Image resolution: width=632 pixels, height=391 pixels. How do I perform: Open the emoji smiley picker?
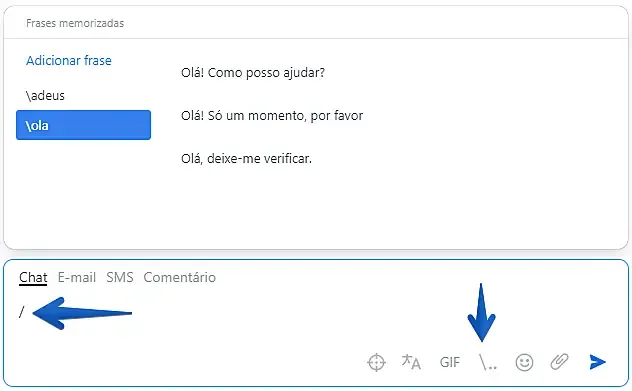524,362
